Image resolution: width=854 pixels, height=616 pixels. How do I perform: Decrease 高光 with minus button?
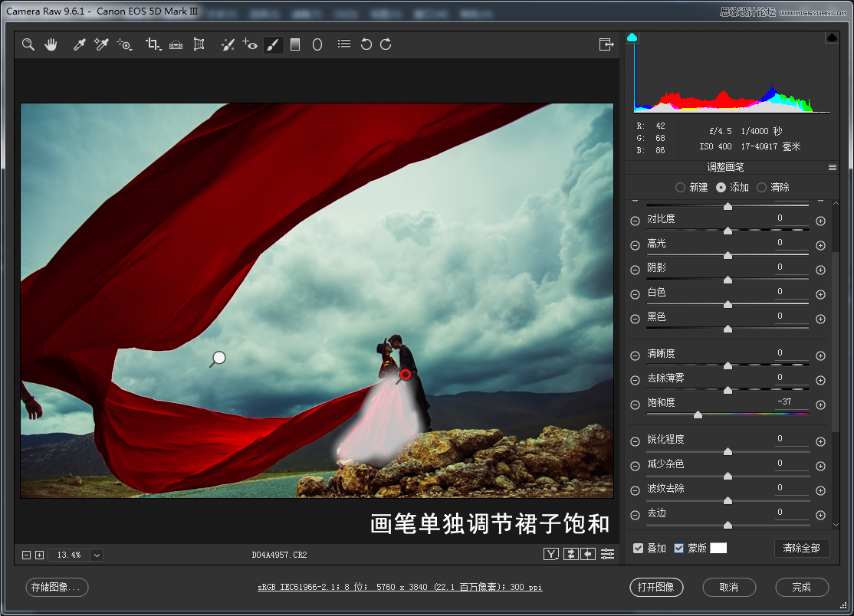(x=635, y=245)
